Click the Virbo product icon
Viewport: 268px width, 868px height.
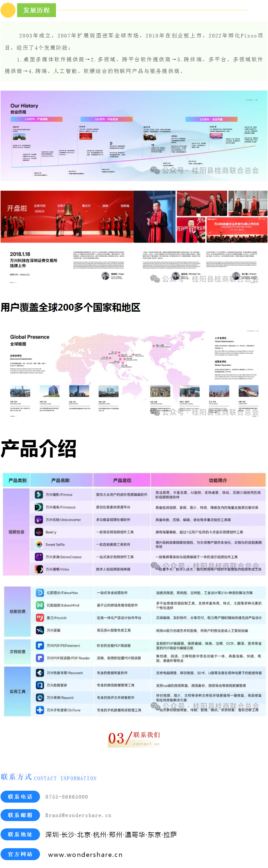pyautogui.click(x=39, y=569)
